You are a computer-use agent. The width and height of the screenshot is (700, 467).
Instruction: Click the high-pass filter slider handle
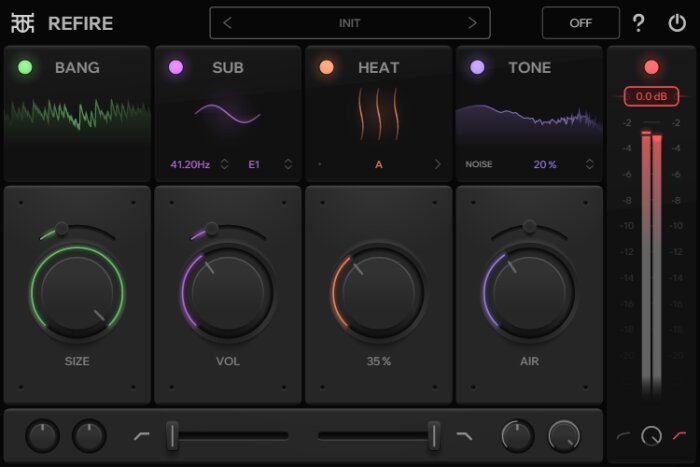coord(172,435)
